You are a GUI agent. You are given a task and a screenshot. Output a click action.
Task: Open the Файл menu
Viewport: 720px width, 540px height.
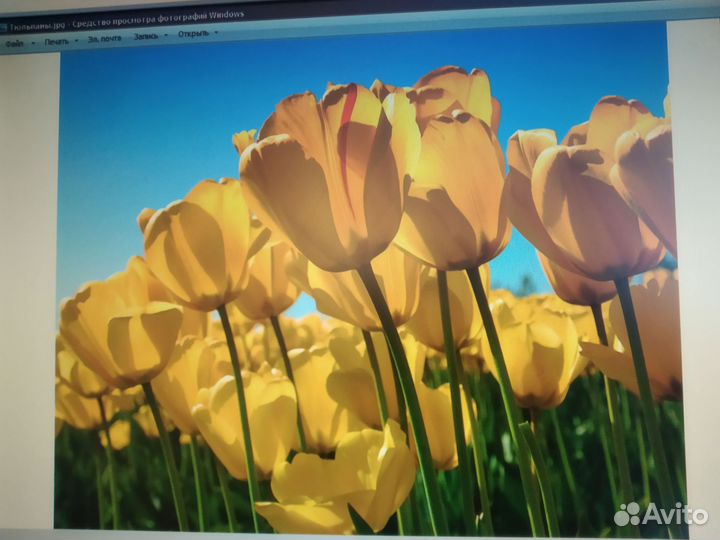tap(13, 43)
